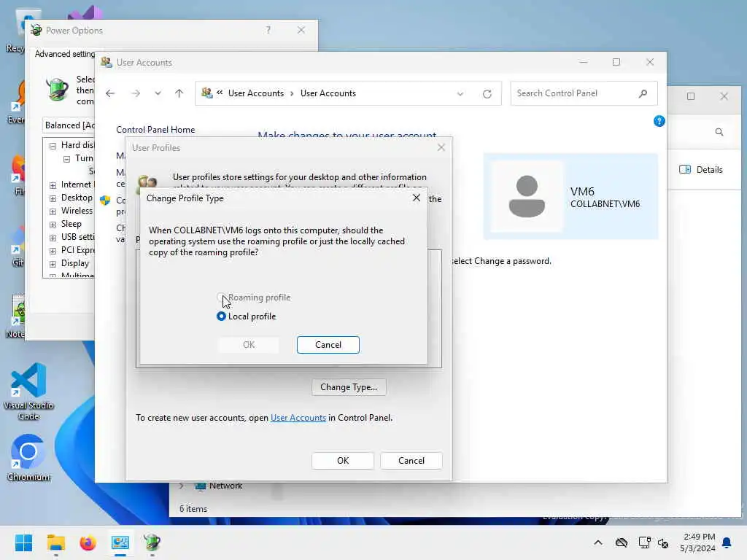This screenshot has width=747, height=560.
Task: Expand the Sleep power setting
Action: (53, 225)
